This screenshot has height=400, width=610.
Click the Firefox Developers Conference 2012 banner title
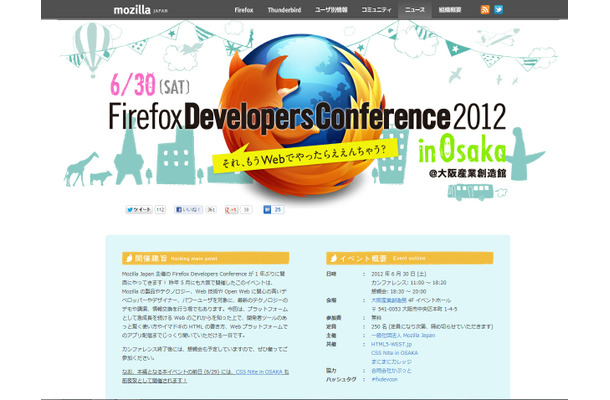click(x=307, y=116)
